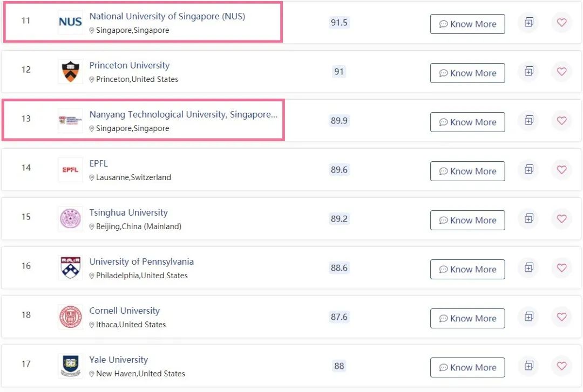Screen dimensions: 583x392
Task: Add University of Pennsylvania to compare
Action: tap(528, 268)
